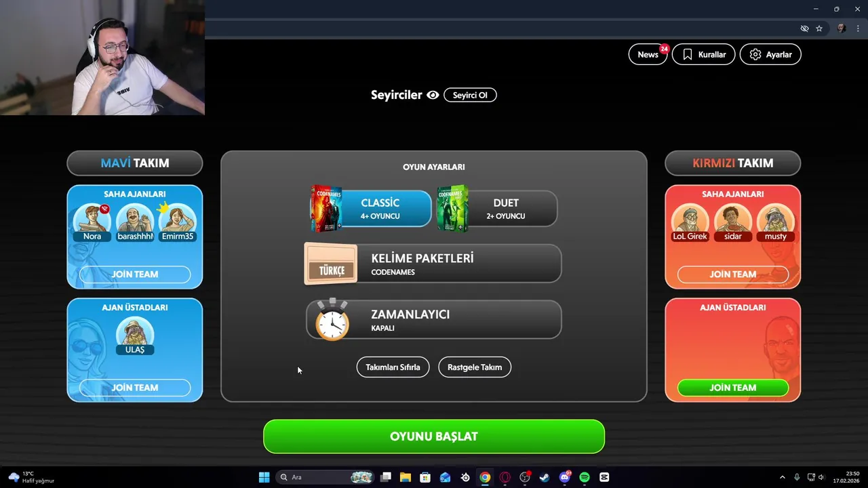Click the Seyirci Ol spectator button
Viewport: 868px width, 488px height.
pos(470,95)
